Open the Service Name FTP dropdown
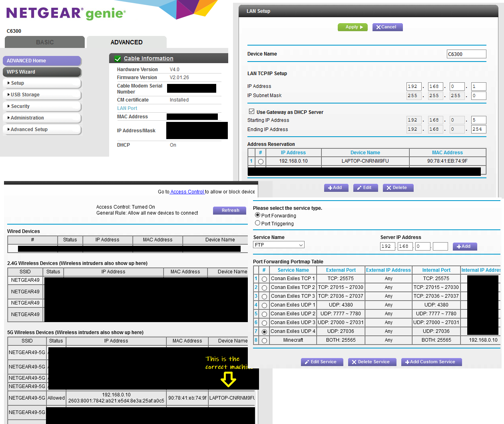 coord(279,245)
